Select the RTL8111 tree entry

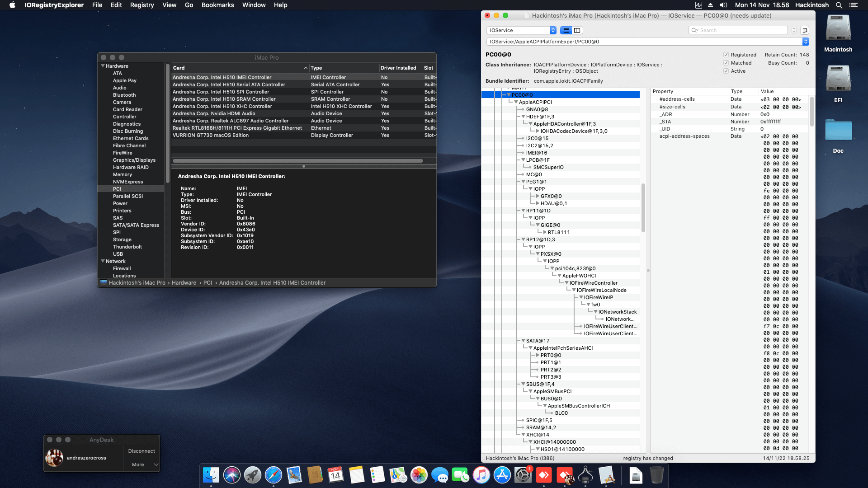[559, 232]
